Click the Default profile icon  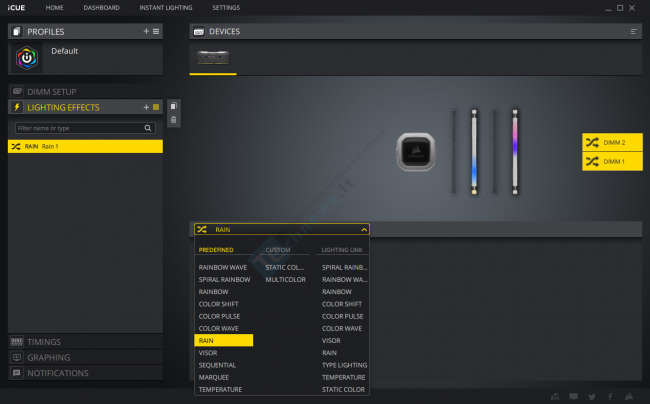(26, 59)
